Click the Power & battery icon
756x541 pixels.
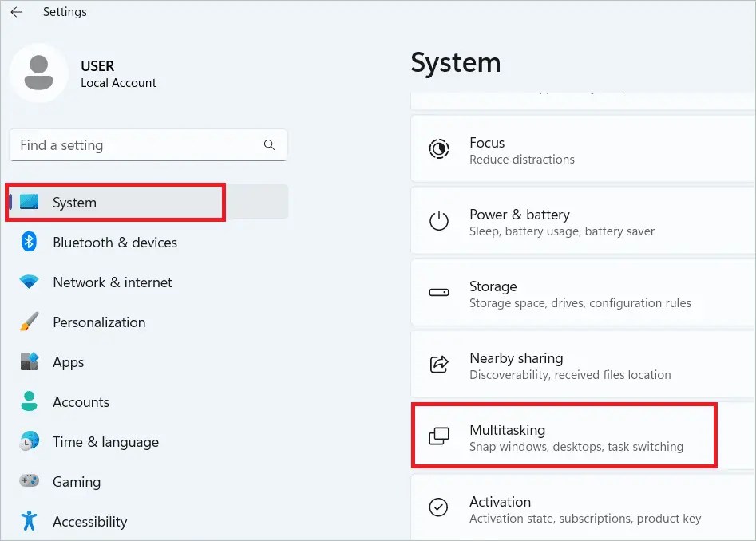438,220
